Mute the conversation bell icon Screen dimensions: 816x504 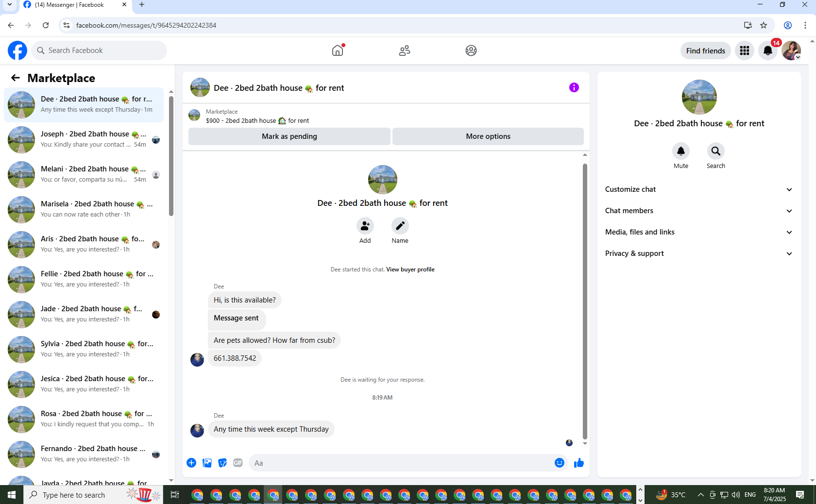click(681, 151)
